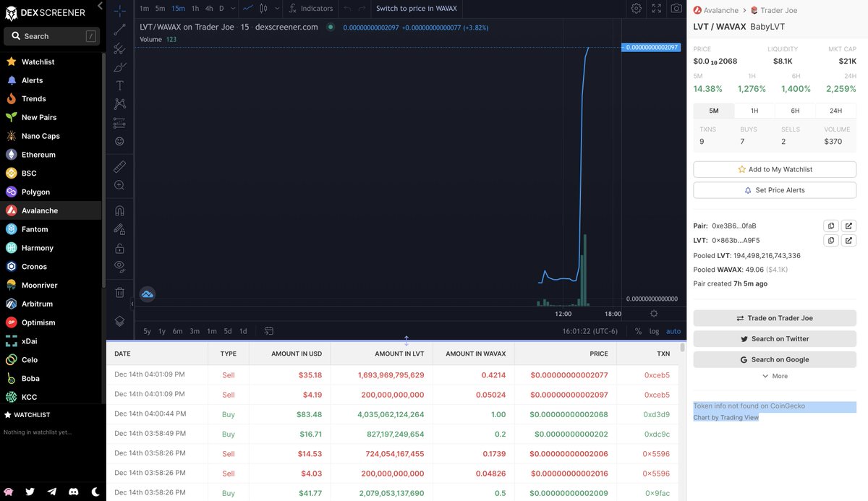This screenshot has width=868, height=501.
Task: Open the chart time axis settings gear
Action: tap(654, 314)
